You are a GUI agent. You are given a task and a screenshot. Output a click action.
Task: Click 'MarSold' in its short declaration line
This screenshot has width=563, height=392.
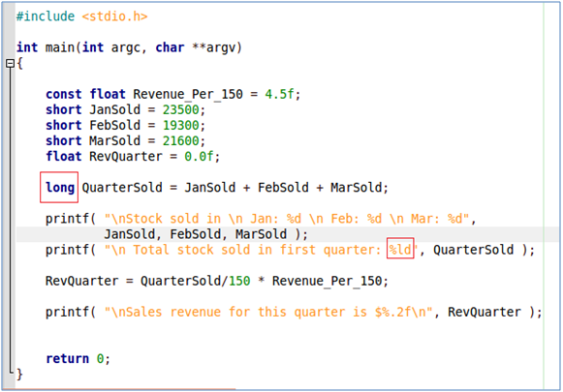(x=115, y=140)
